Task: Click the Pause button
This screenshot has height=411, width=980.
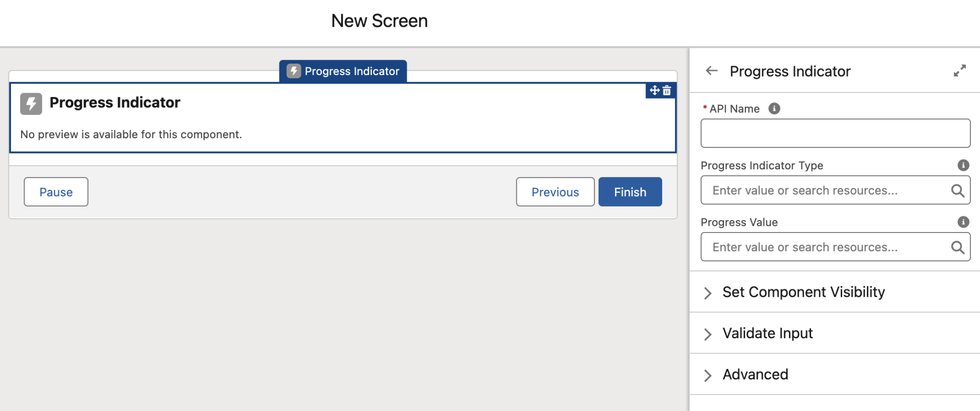Action: tap(56, 191)
